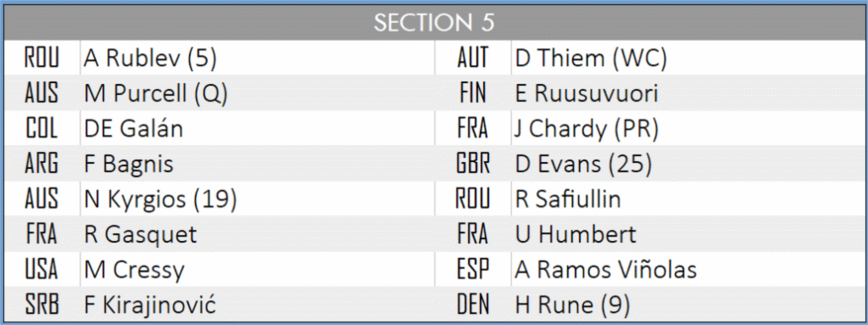Click GBR country code beside Evans

point(473,164)
